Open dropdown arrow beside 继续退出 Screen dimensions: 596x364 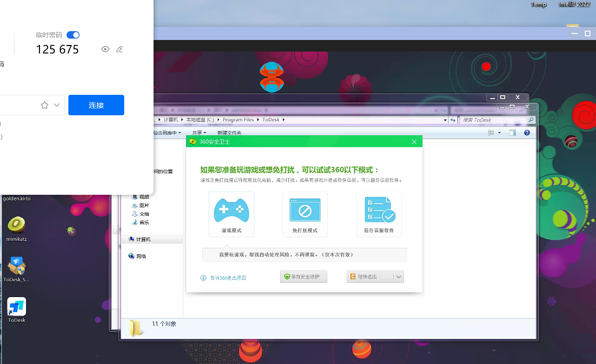399,277
